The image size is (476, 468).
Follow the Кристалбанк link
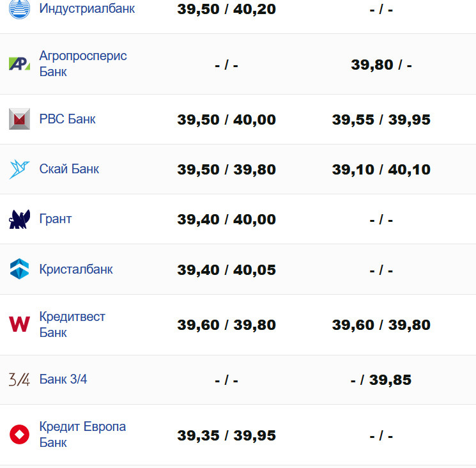click(x=76, y=269)
